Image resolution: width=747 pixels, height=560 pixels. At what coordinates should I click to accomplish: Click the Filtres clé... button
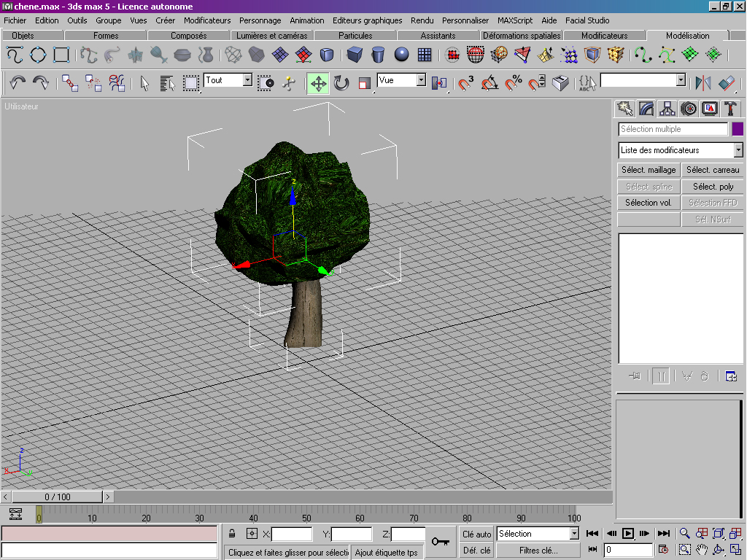tap(538, 550)
